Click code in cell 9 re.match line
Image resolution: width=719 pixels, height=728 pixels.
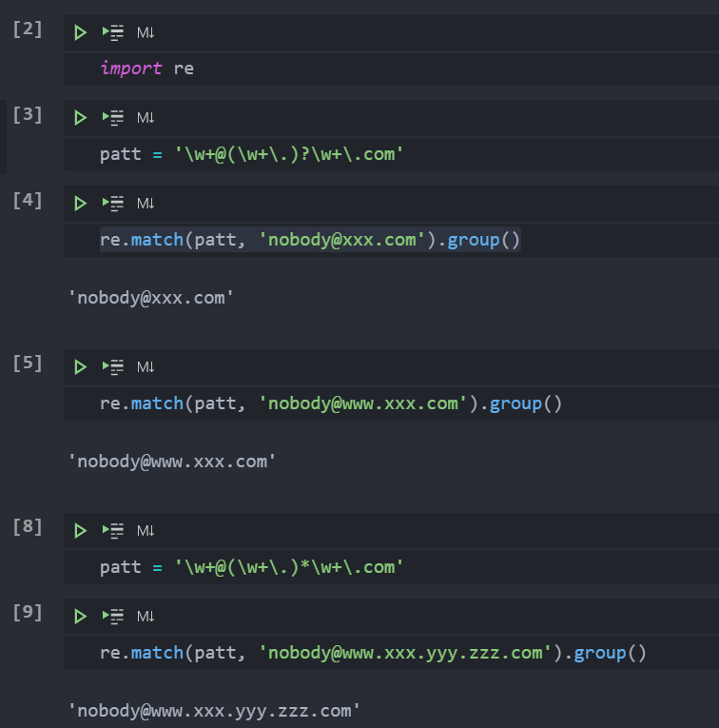click(373, 653)
